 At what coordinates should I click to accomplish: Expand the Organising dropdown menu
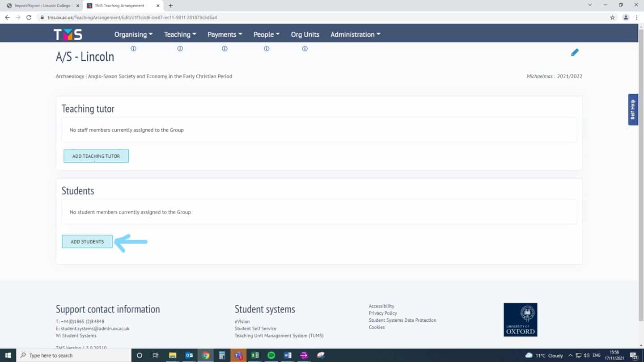point(133,34)
